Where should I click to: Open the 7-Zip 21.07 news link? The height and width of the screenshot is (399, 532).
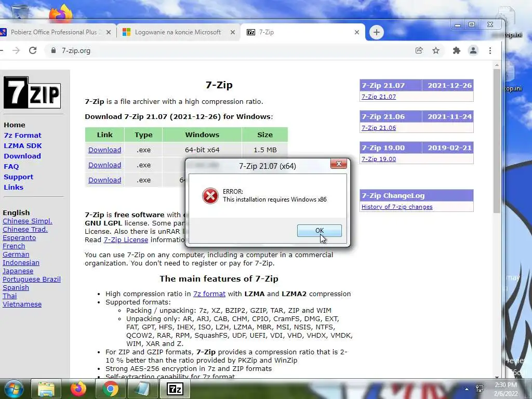click(x=379, y=97)
